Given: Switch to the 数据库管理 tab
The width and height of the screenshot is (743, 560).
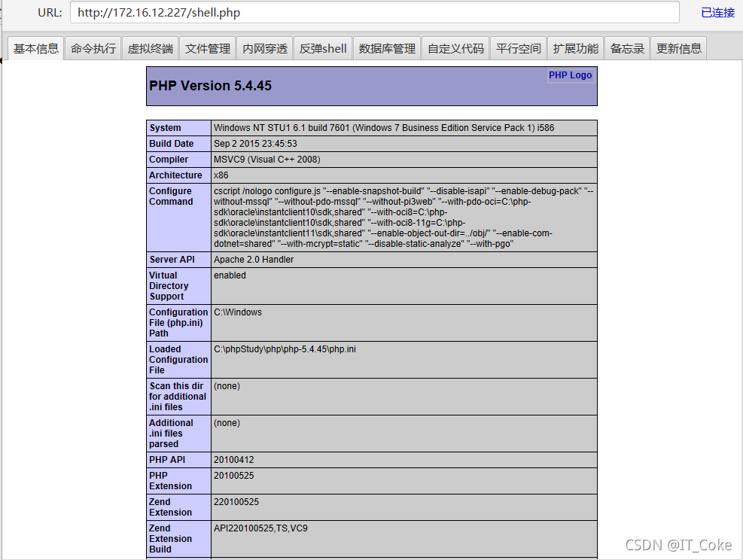Looking at the screenshot, I should coord(387,48).
